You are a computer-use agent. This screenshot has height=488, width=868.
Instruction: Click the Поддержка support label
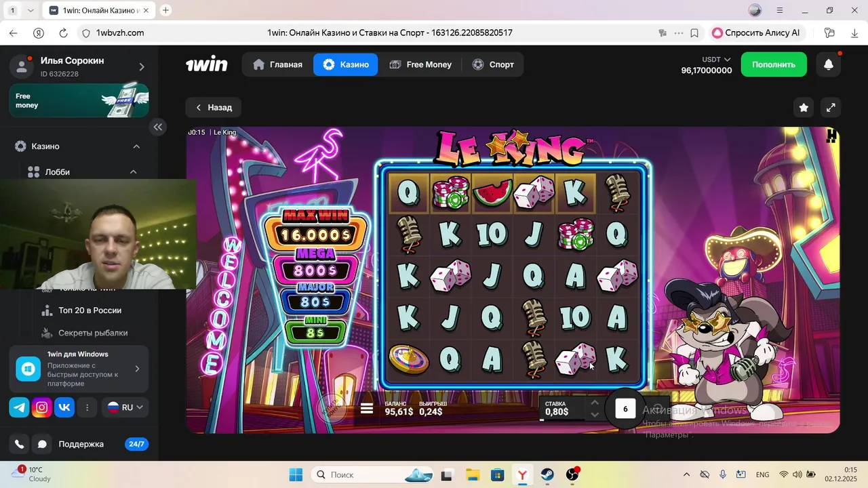click(x=81, y=444)
